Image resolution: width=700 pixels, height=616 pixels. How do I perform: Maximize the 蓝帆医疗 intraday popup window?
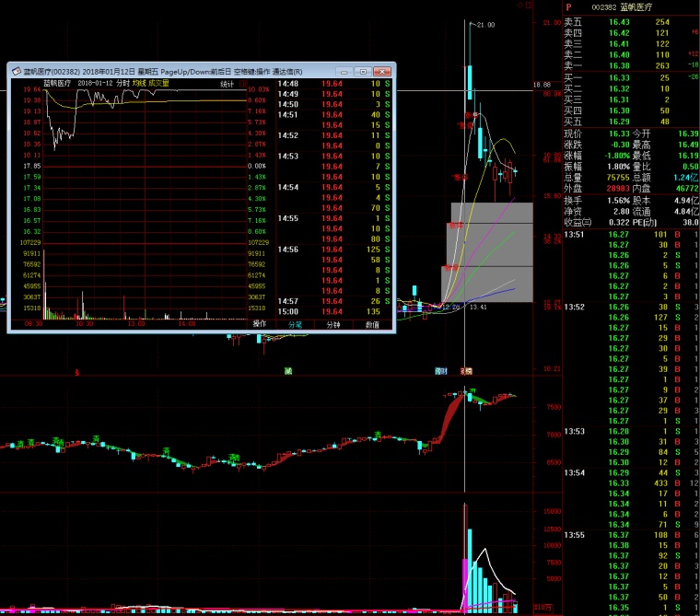pyautogui.click(x=364, y=71)
